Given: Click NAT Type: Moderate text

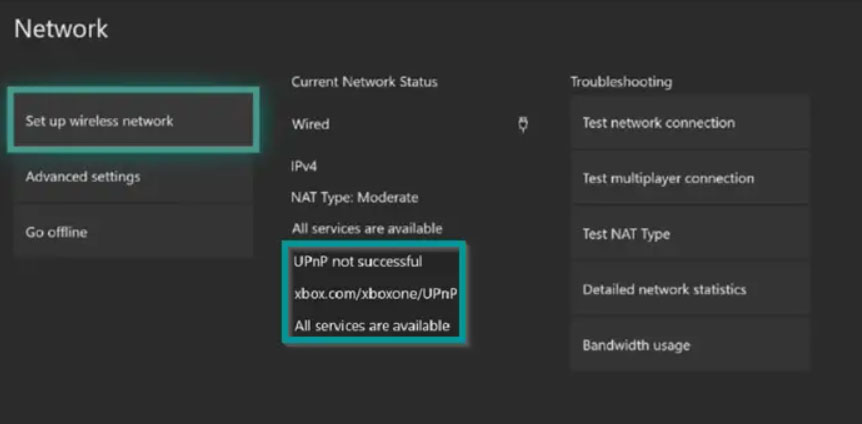Looking at the screenshot, I should click(x=355, y=197).
